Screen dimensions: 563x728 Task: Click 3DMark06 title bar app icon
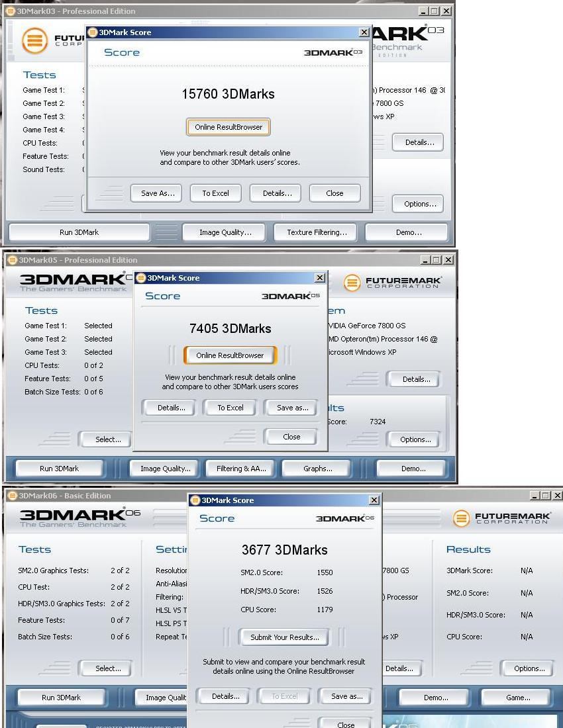(x=13, y=496)
